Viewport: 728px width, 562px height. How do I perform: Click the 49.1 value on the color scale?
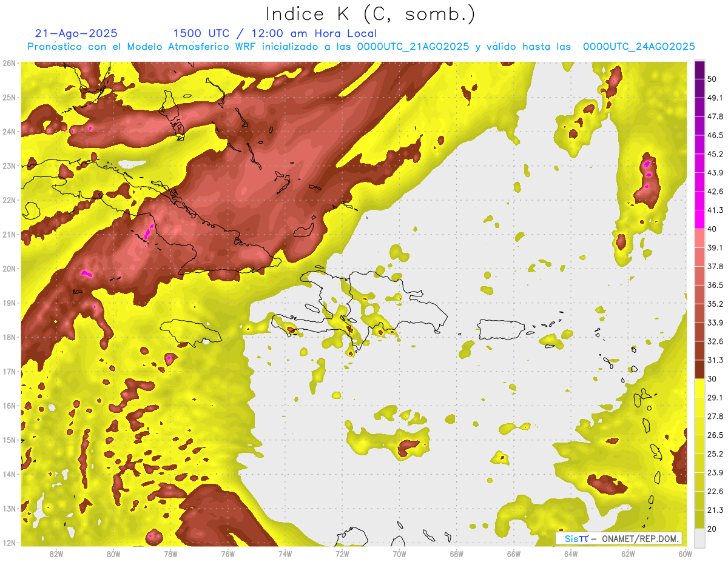[x=715, y=98]
